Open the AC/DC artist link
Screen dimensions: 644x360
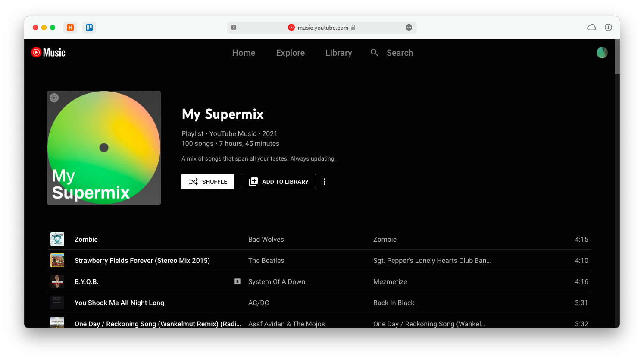click(x=259, y=303)
